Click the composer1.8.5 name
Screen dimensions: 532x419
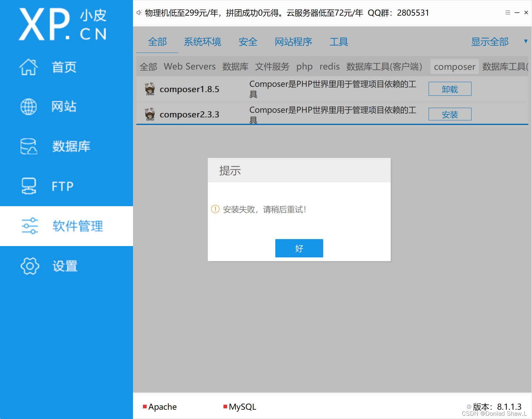[x=189, y=89]
